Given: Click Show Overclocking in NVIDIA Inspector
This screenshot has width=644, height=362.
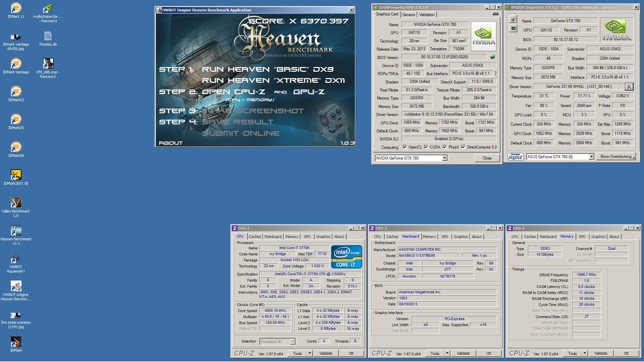Looking at the screenshot, I should pyautogui.click(x=616, y=157).
